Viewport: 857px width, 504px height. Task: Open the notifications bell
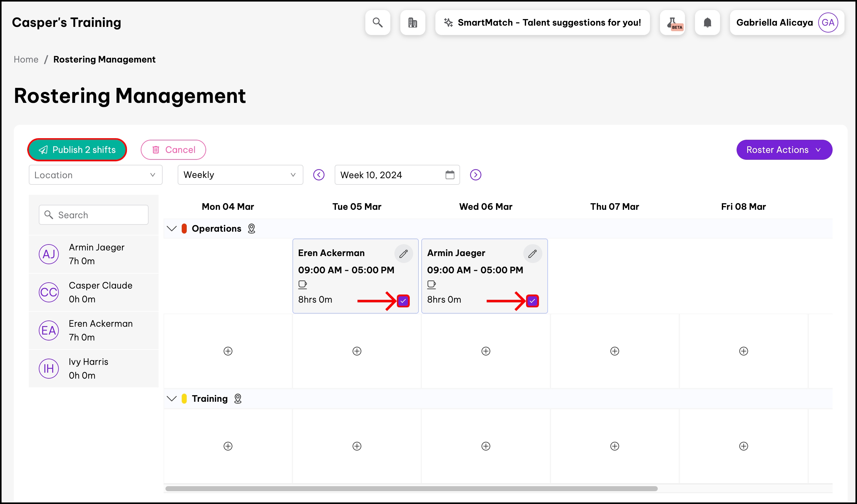click(x=707, y=23)
